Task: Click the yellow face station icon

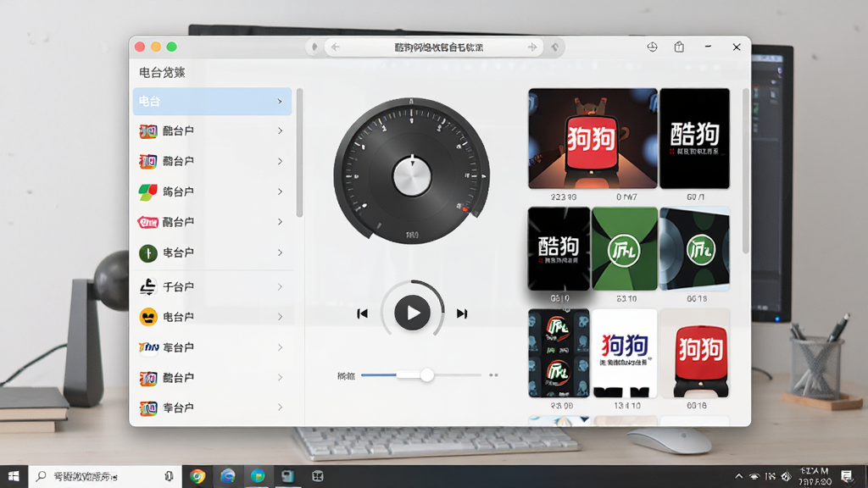Action: (x=147, y=317)
